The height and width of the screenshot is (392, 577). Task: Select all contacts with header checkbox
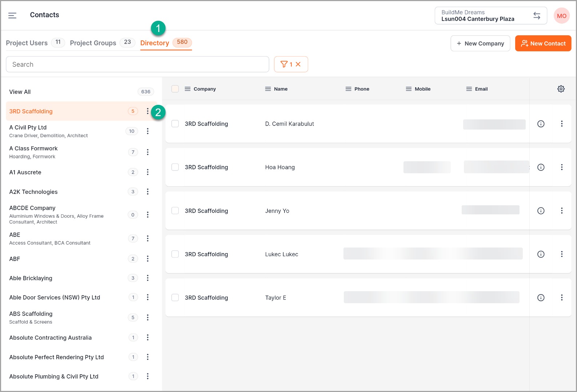[175, 89]
